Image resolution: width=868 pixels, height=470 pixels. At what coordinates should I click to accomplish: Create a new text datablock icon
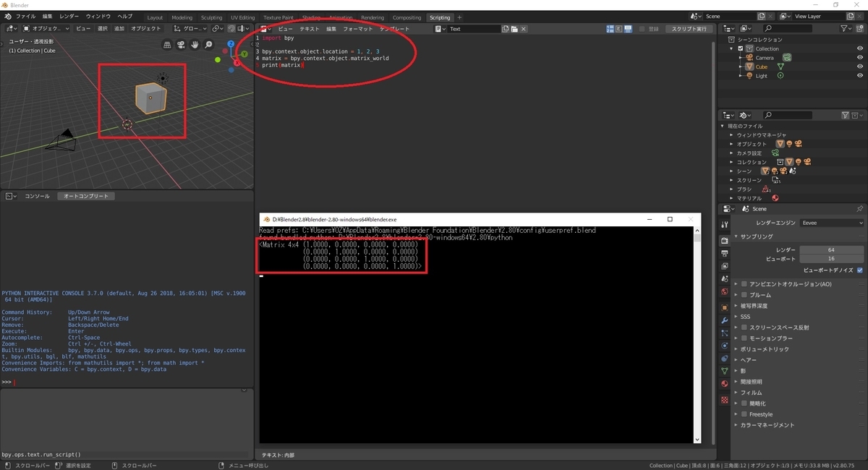(x=505, y=29)
